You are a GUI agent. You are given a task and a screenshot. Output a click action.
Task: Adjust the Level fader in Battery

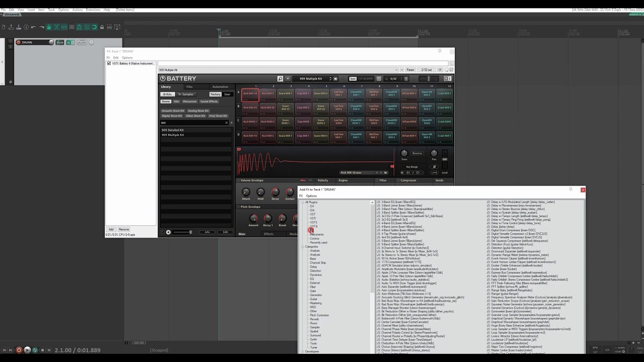click(x=444, y=160)
